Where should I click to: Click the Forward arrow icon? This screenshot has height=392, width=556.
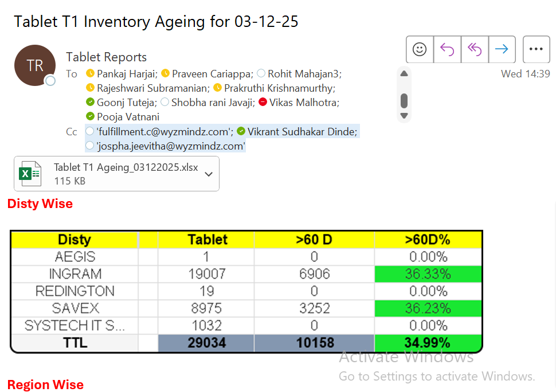click(502, 49)
